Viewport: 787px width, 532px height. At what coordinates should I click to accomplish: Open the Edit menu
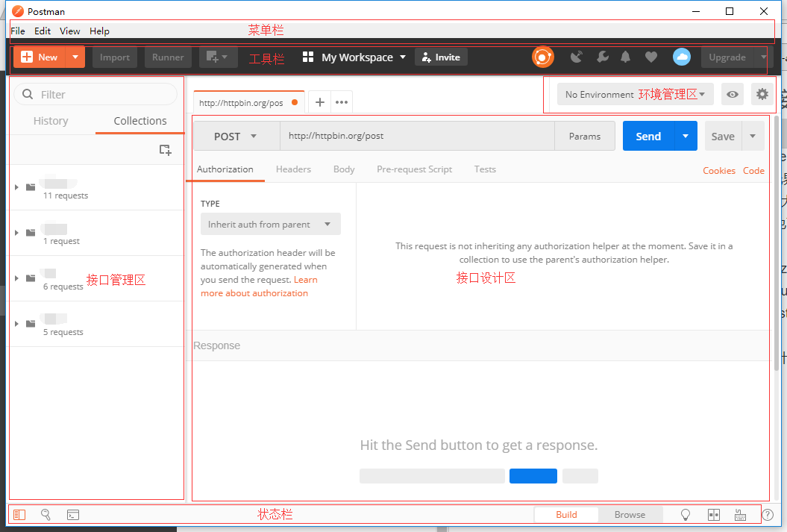pos(43,31)
